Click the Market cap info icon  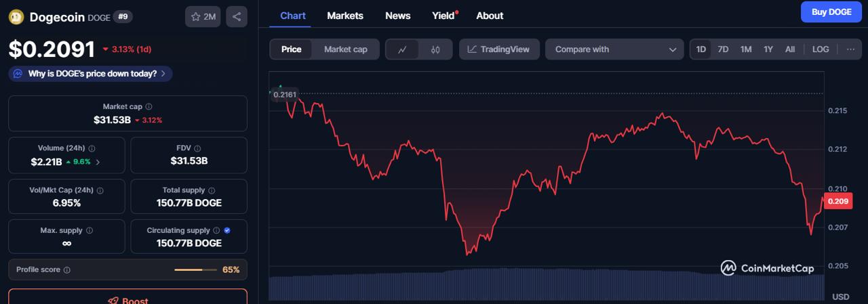[x=149, y=107]
